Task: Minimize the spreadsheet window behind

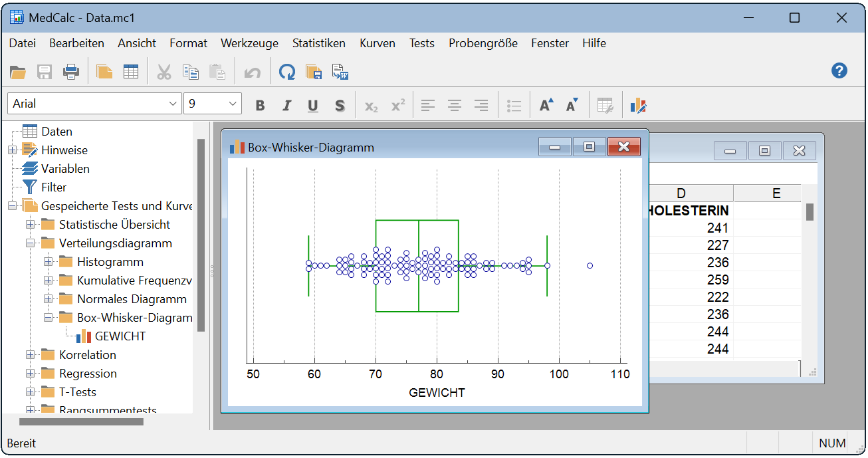Action: tap(730, 151)
